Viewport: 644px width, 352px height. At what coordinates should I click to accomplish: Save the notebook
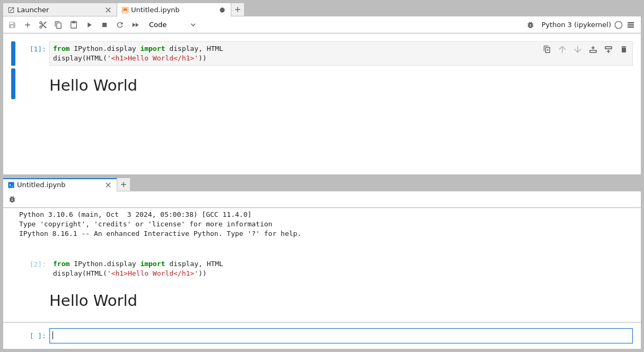point(12,24)
